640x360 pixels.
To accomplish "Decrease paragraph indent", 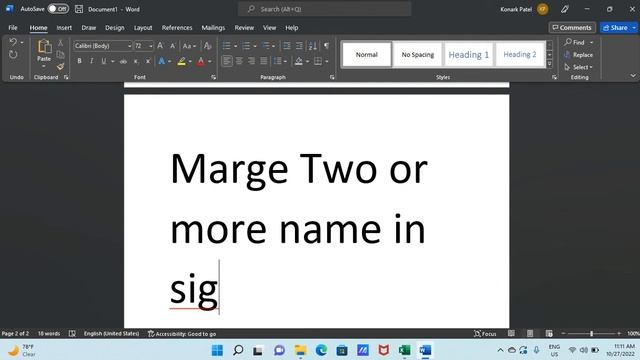I will [x=287, y=46].
